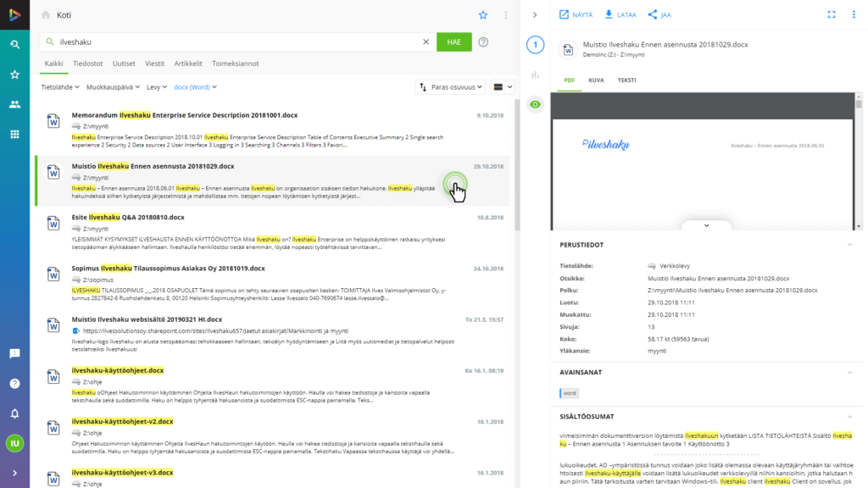
Task: Select the Tiedostot tab
Action: click(x=88, y=64)
